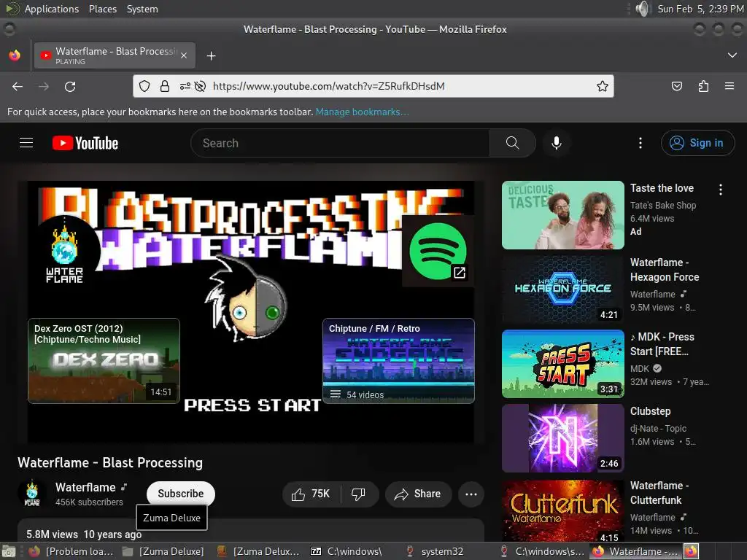Open the Firefox application hamburger menu
The image size is (747, 560).
click(x=729, y=86)
